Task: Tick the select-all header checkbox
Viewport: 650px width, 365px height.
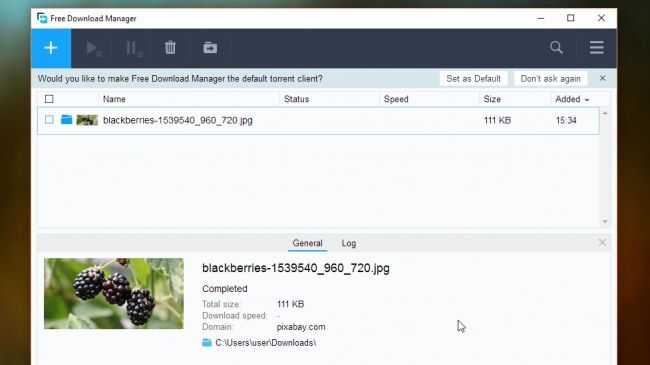Action: click(x=49, y=99)
